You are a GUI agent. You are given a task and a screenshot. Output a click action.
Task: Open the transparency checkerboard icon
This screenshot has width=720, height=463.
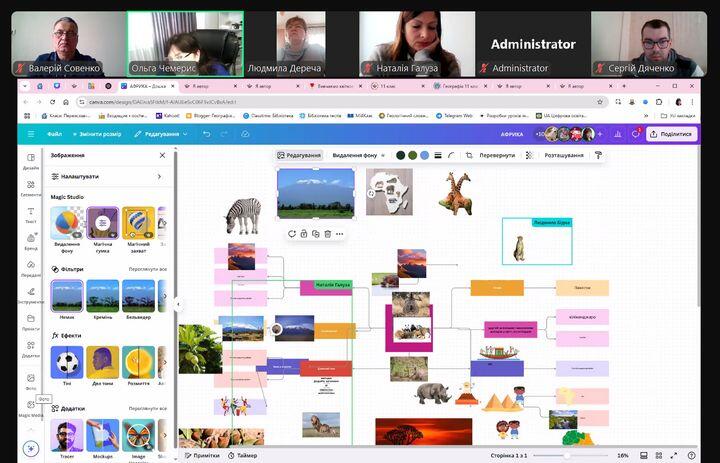coord(529,155)
